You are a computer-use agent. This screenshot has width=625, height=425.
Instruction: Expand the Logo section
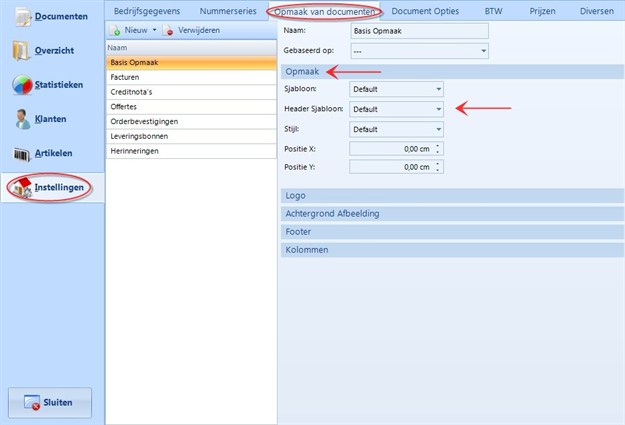pos(452,196)
